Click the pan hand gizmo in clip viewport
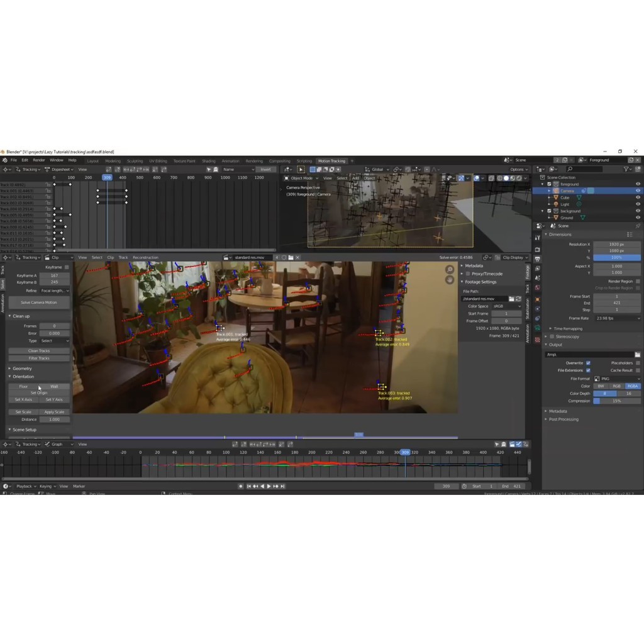The image size is (644, 644). [450, 280]
